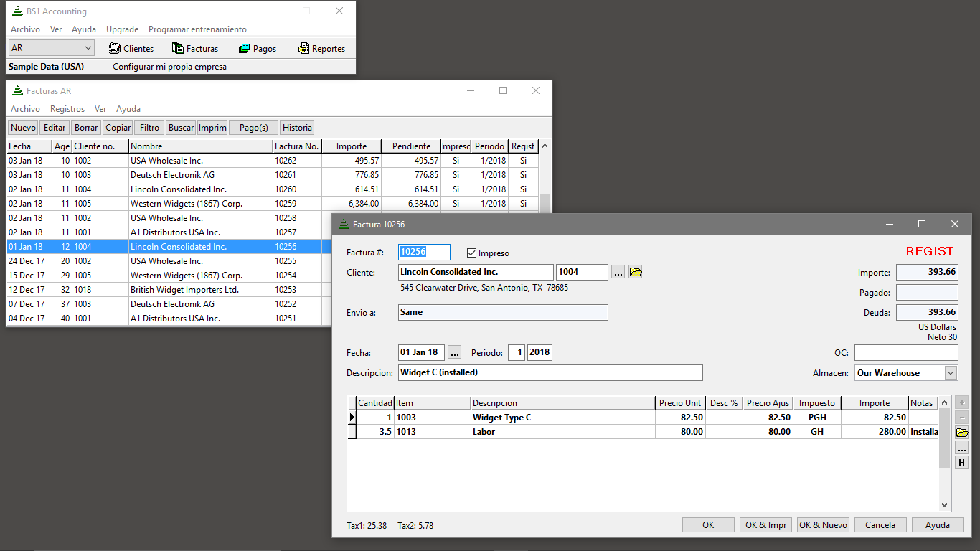The height and width of the screenshot is (551, 980).
Task: Open Programar entrenamiento menu
Action: pyautogui.click(x=197, y=29)
